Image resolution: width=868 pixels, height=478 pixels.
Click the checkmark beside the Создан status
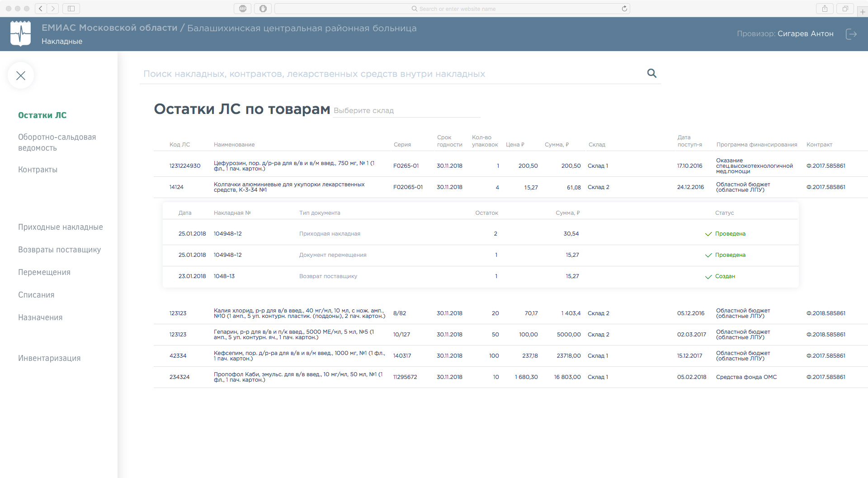tap(708, 277)
